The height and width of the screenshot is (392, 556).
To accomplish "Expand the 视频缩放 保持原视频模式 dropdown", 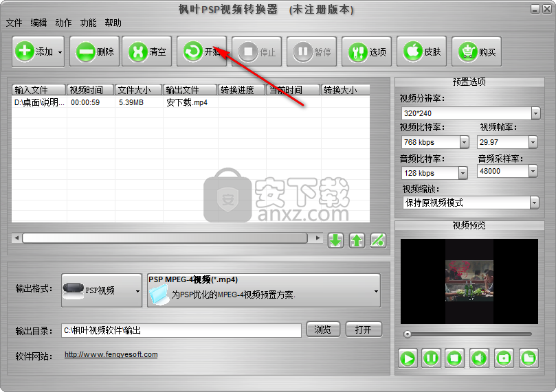I will [534, 203].
